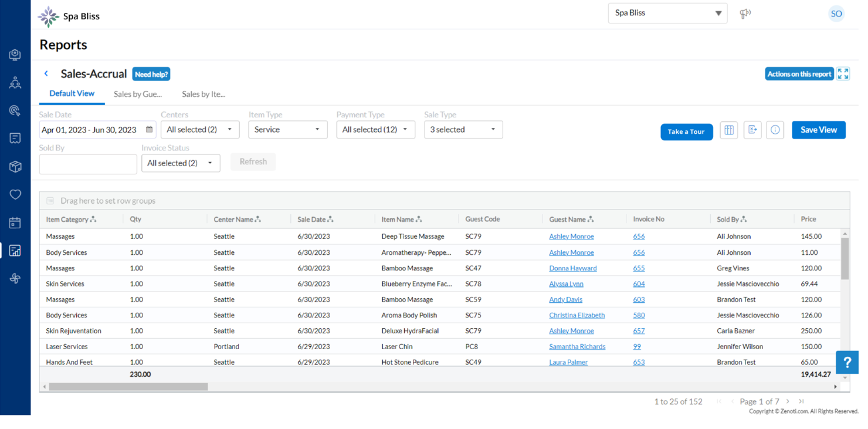Open the people group sidebar icon

(x=15, y=83)
